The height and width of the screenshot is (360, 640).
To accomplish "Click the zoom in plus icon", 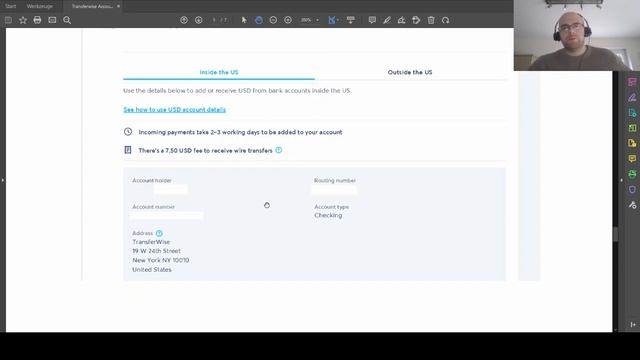I will (288, 20).
